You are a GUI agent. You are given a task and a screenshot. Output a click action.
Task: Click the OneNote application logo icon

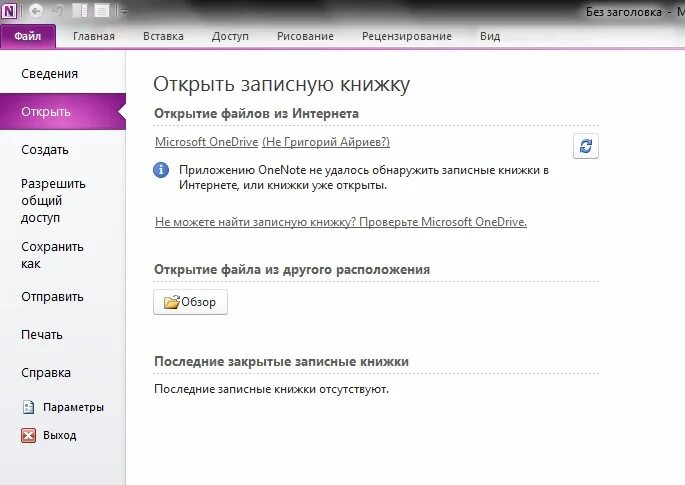click(9, 10)
